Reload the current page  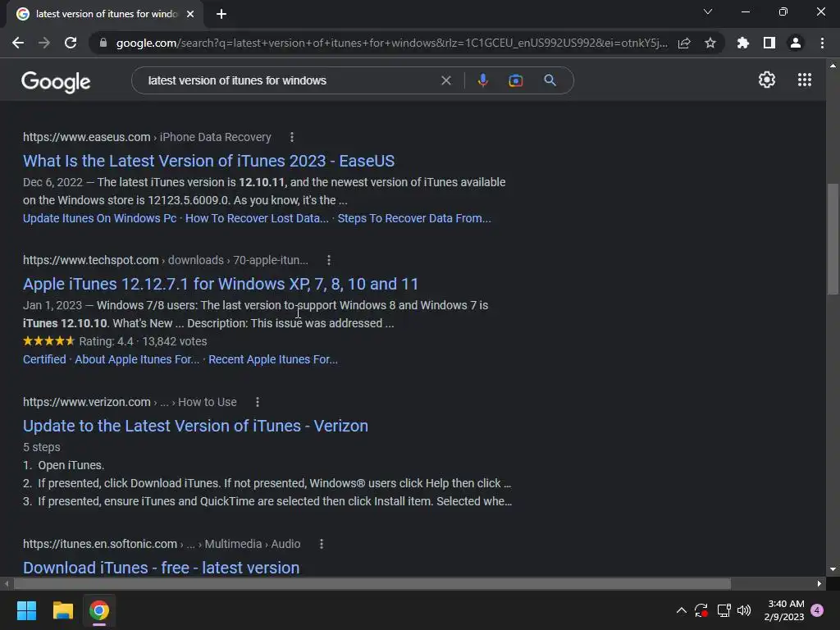[x=71, y=43]
